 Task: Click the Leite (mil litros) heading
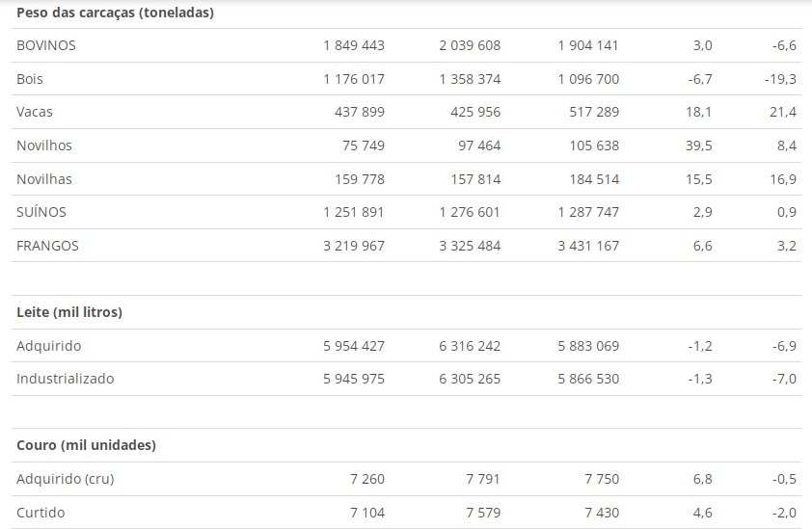coord(69,312)
